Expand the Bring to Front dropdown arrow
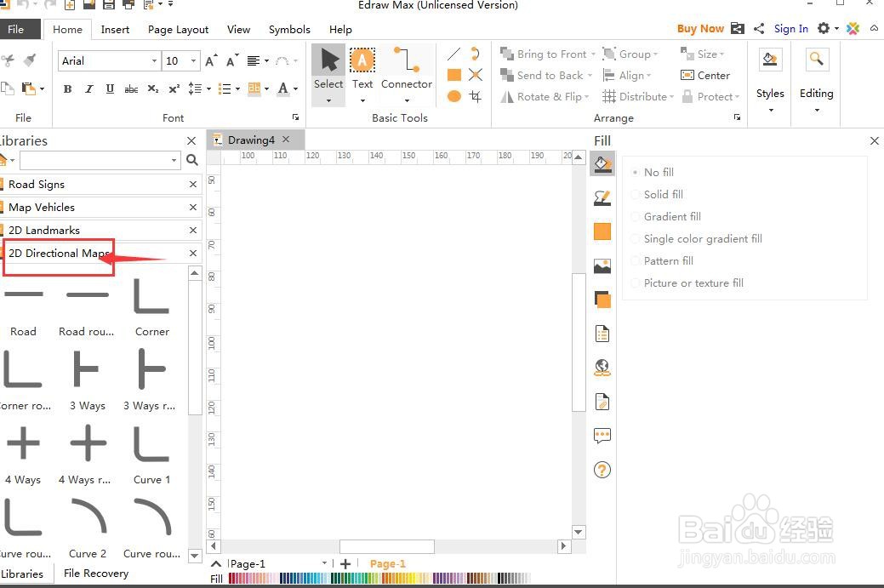The image size is (884, 588). pyautogui.click(x=593, y=54)
